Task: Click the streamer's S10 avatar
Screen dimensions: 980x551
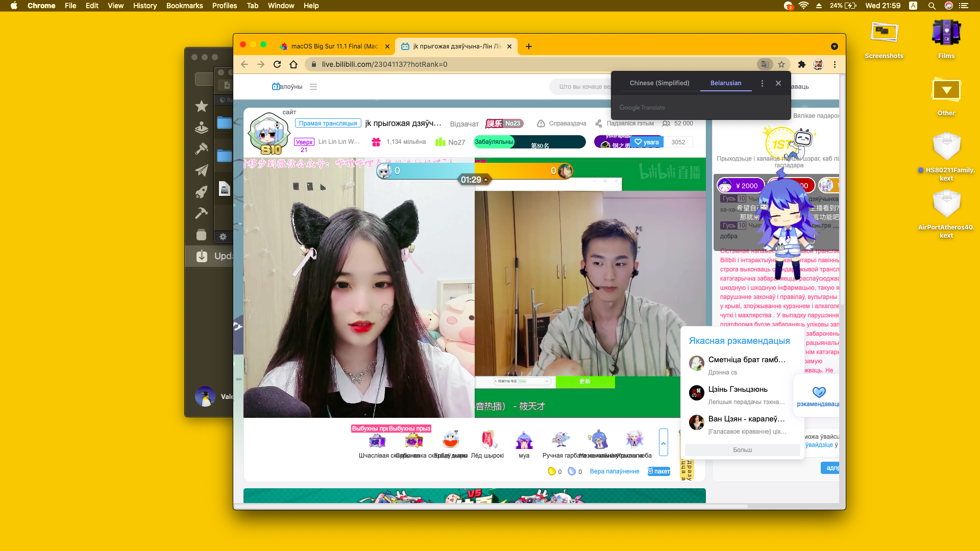Action: coord(269,134)
